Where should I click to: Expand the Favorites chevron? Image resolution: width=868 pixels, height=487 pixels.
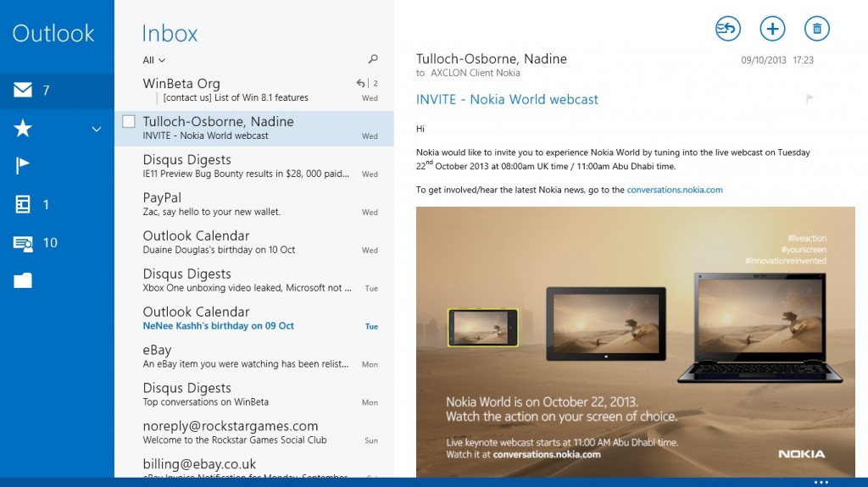[97, 129]
